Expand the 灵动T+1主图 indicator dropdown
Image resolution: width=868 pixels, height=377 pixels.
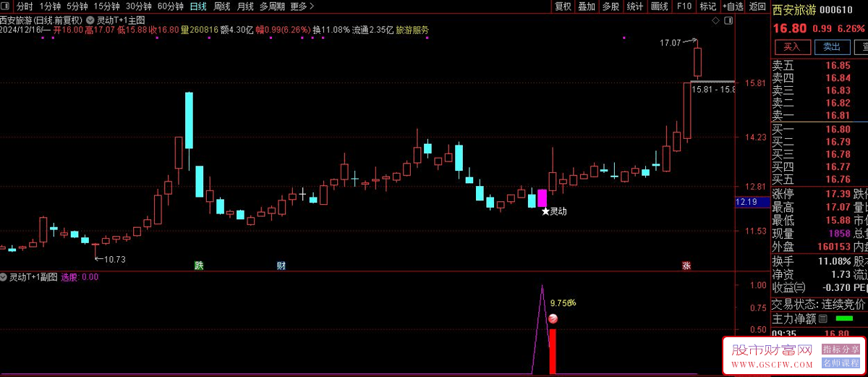(x=89, y=19)
